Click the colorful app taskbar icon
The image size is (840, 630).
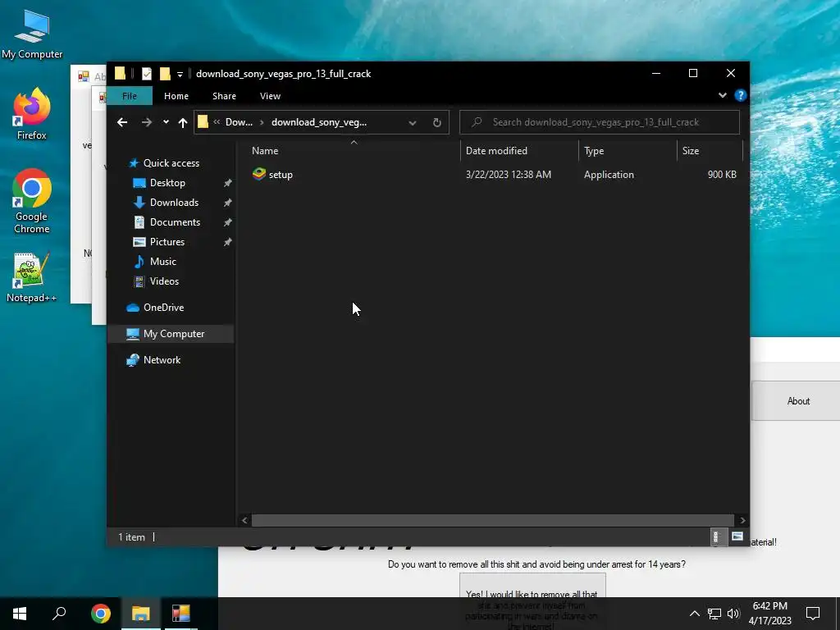pos(181,614)
